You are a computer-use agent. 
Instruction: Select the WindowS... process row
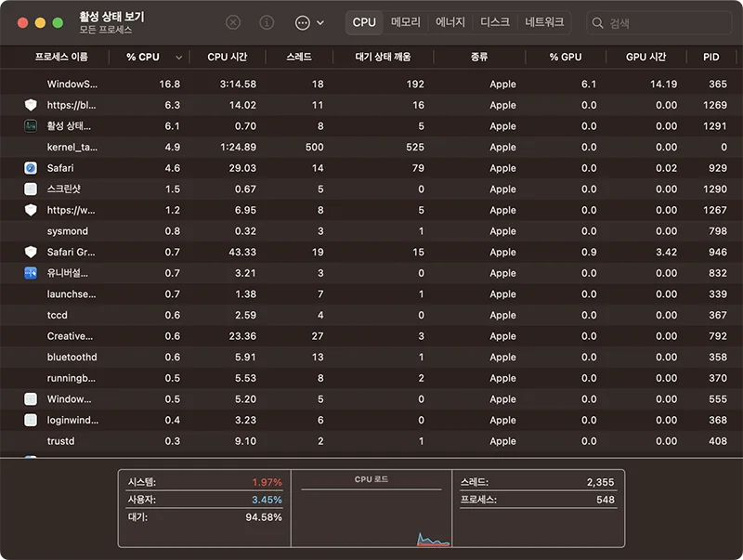click(371, 84)
